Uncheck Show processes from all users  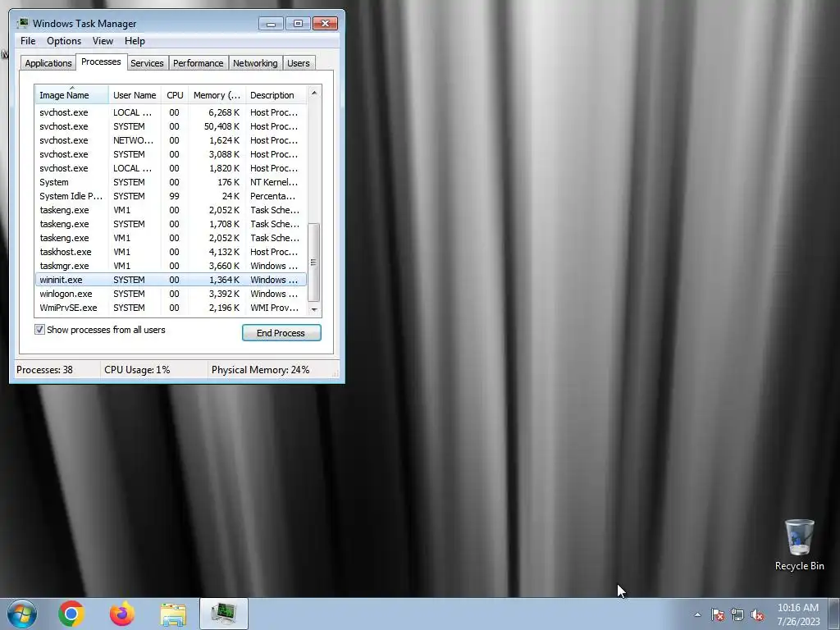tap(39, 330)
